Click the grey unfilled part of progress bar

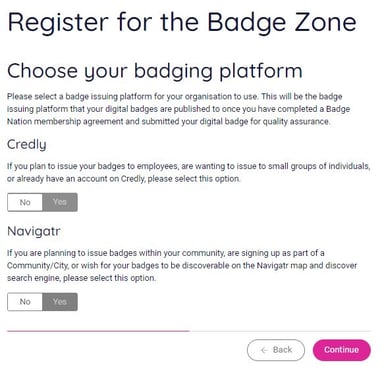[280, 331]
